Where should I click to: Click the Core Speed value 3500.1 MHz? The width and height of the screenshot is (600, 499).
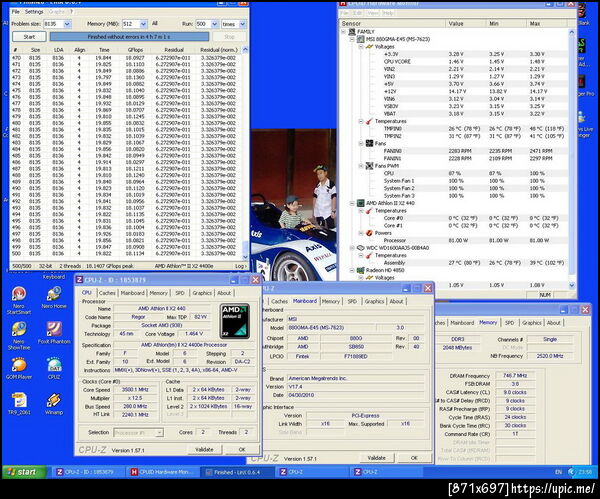coord(135,390)
